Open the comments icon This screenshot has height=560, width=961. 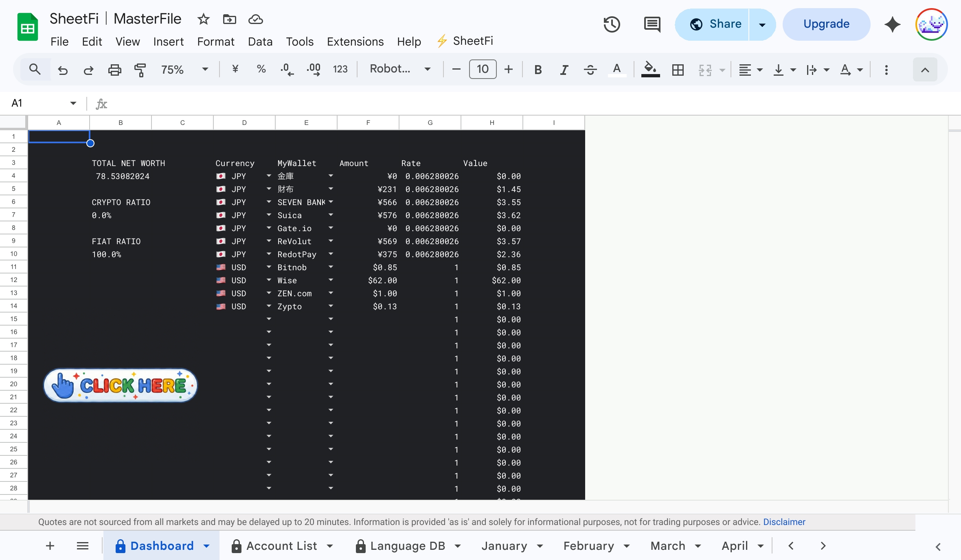tap(652, 24)
